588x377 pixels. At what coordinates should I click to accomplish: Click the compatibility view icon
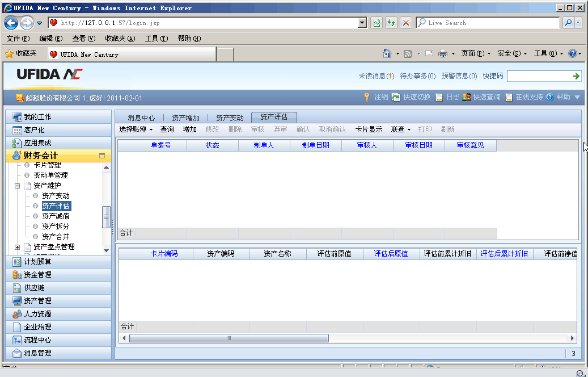coord(377,23)
